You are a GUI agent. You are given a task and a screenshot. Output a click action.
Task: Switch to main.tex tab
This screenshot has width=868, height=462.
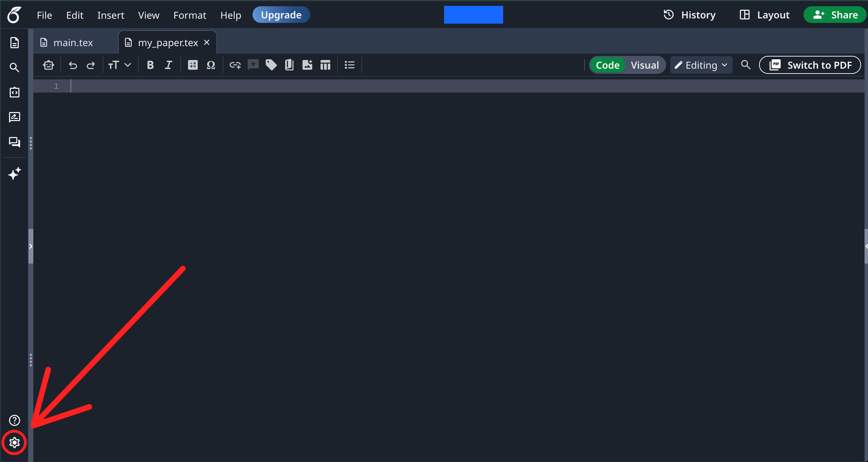(73, 43)
